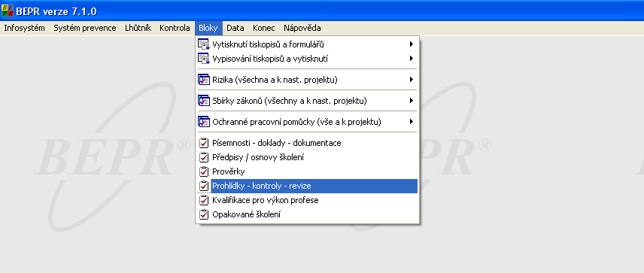
Task: Expand submenu arrow of Ochranné pracovní pomůcky
Action: click(411, 122)
